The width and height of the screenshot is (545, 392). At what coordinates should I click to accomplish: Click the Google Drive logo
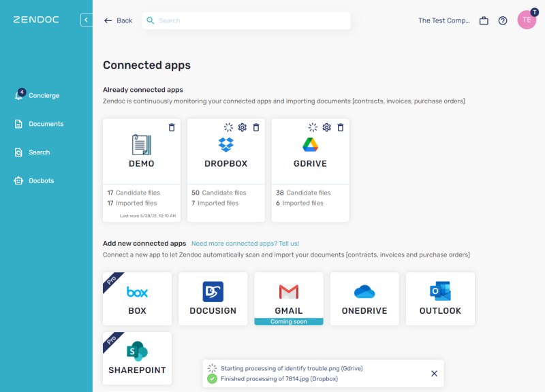[311, 145]
